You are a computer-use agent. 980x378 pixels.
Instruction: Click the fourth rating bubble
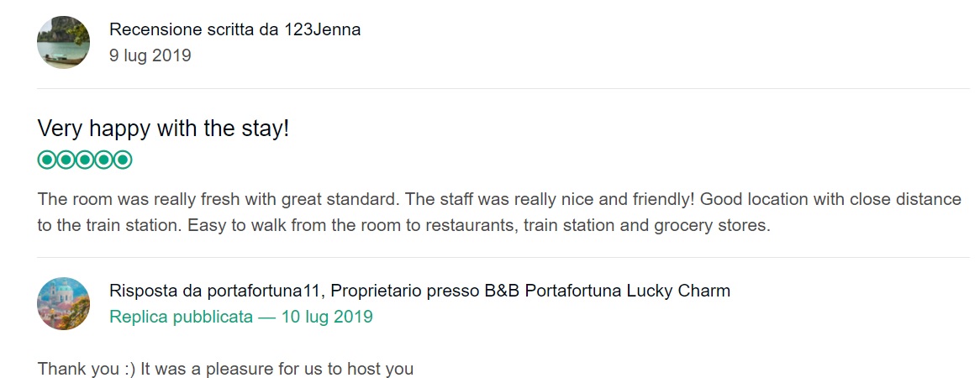coord(103,160)
